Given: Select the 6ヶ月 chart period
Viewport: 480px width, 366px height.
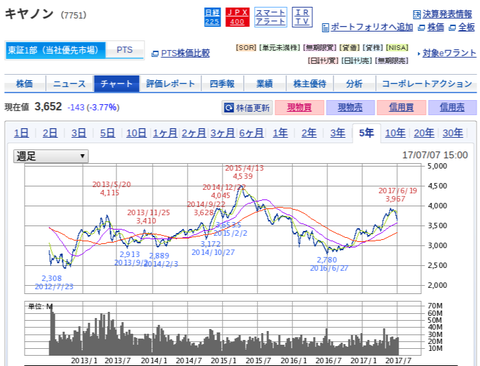Looking at the screenshot, I should point(251,133).
